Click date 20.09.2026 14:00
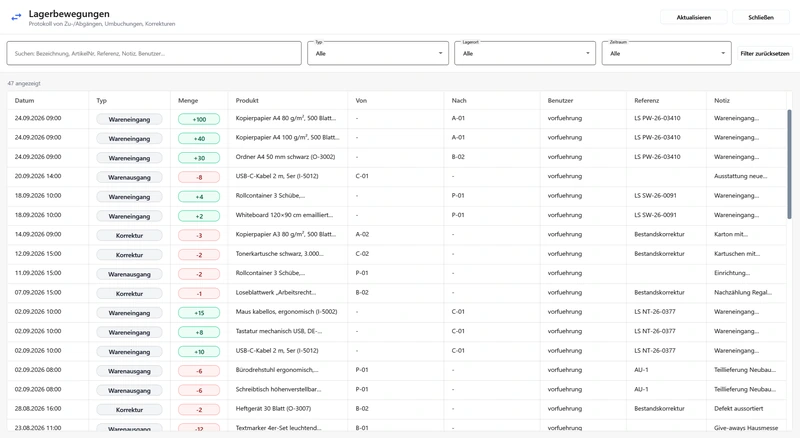The image size is (800, 438). (x=38, y=176)
